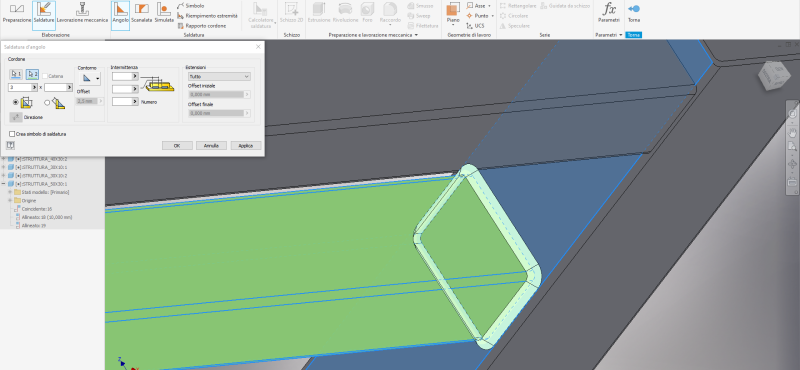Expand the Numero field arrow
800x370 pixels.
tap(135, 102)
